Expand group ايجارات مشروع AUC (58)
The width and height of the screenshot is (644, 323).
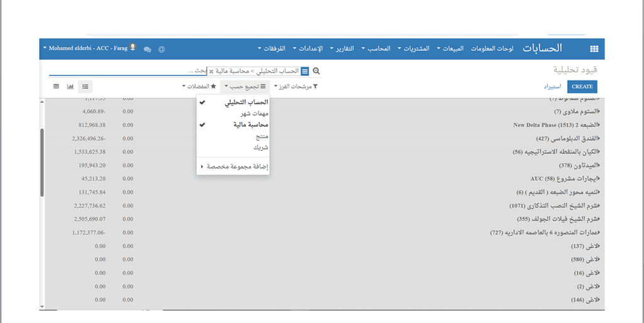565,179
